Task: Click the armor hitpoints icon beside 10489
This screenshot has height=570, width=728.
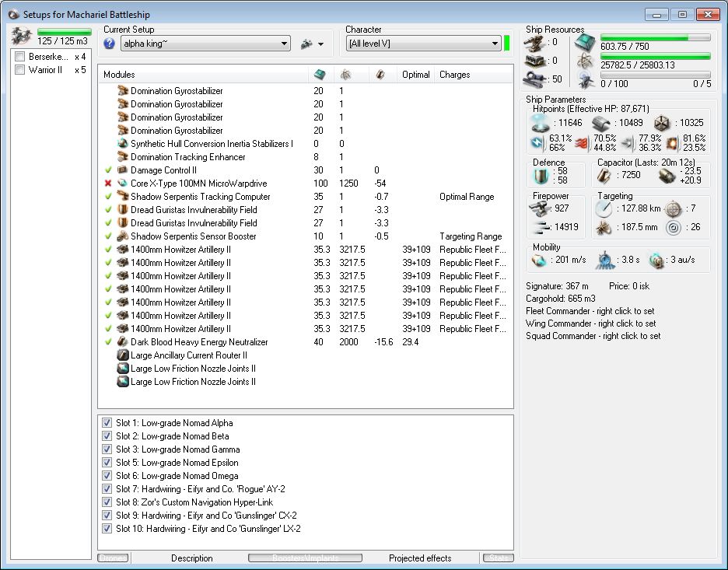Action: (600, 123)
